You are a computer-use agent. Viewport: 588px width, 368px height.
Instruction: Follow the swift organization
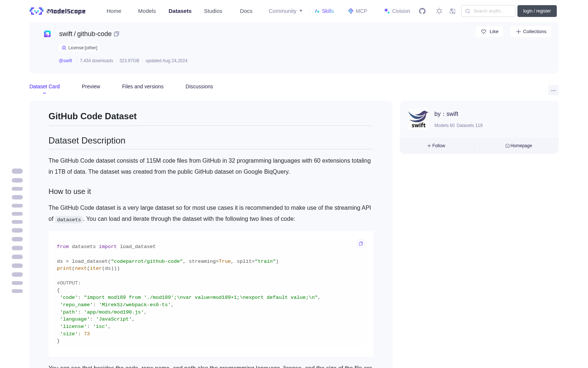[436, 146]
